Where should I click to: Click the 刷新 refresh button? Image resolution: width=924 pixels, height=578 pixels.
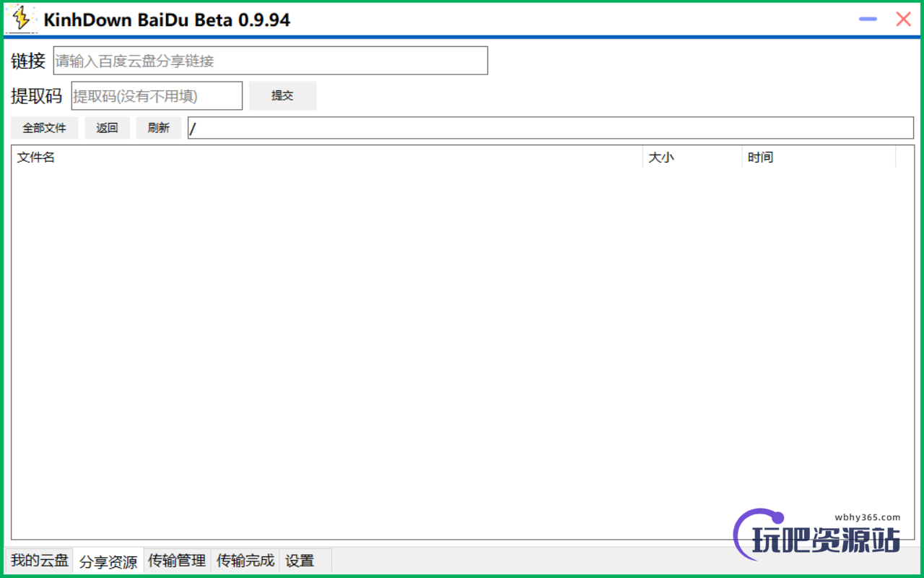pos(159,128)
